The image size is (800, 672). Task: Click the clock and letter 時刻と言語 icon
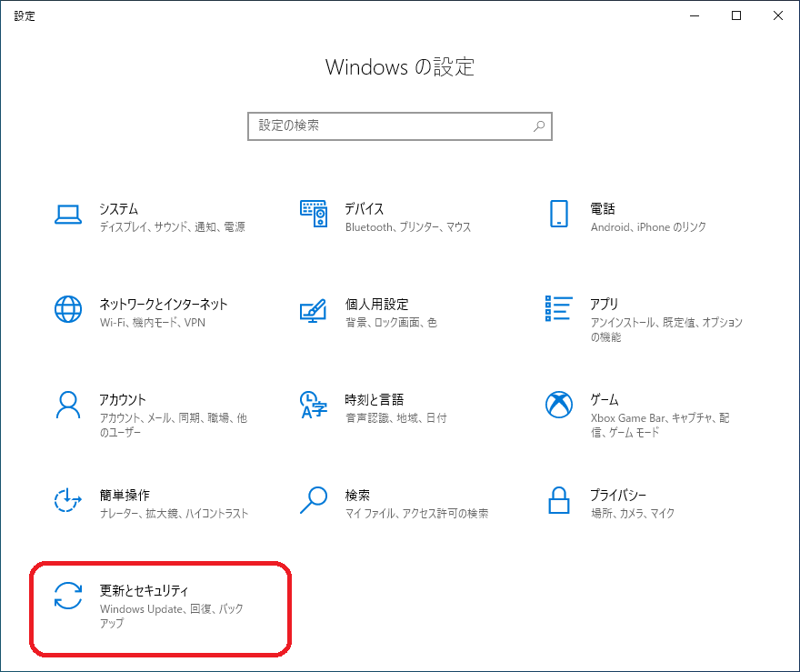[314, 405]
